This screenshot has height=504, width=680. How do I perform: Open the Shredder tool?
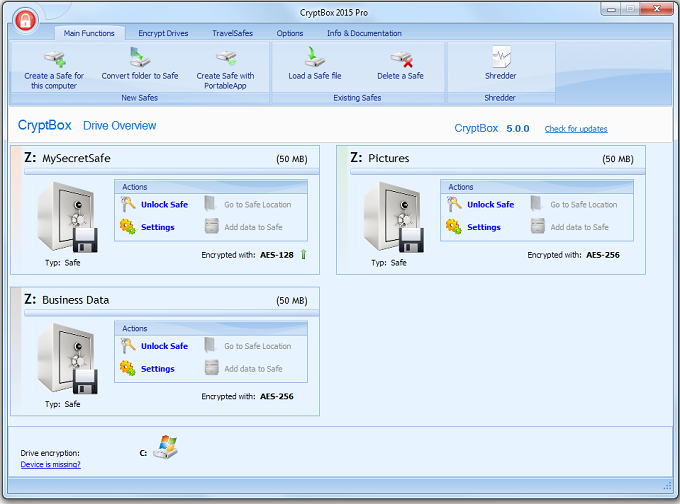(x=500, y=59)
